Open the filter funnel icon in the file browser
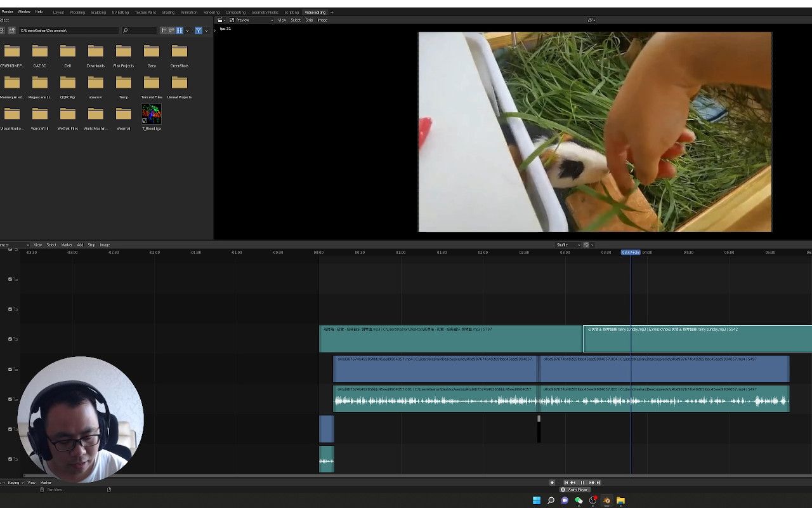Image resolution: width=812 pixels, height=508 pixels. (x=200, y=30)
